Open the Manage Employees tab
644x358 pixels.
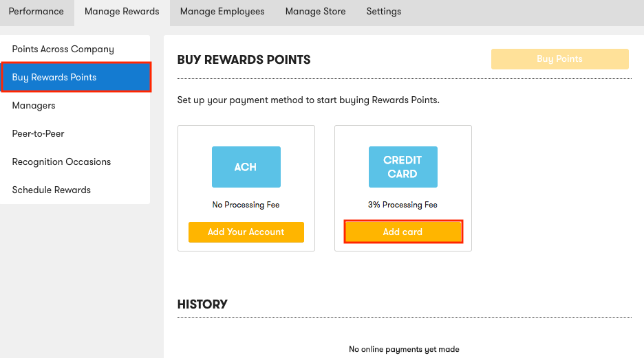222,12
